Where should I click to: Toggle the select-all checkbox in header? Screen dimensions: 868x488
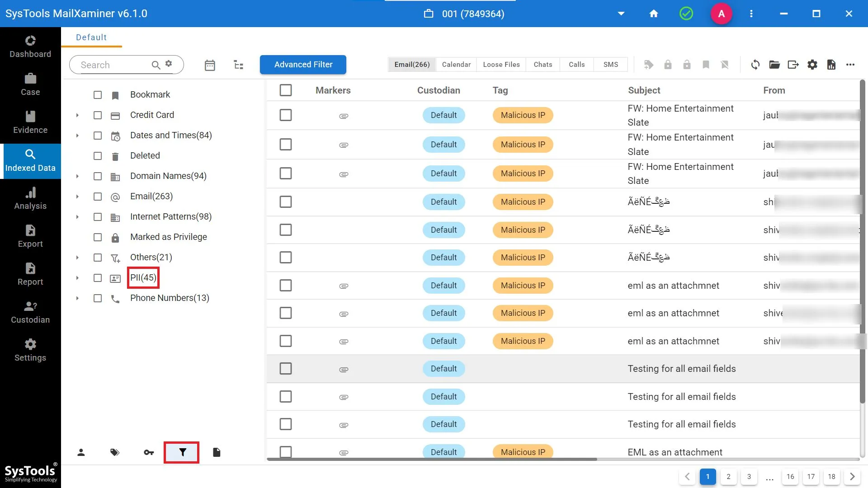click(x=285, y=90)
